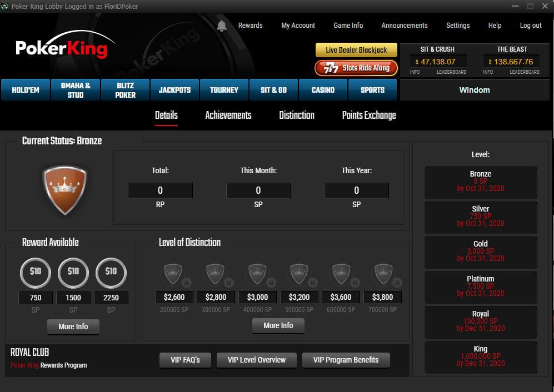Click the locked shield above $2,600
The width and height of the screenshot is (554, 392).
(174, 274)
